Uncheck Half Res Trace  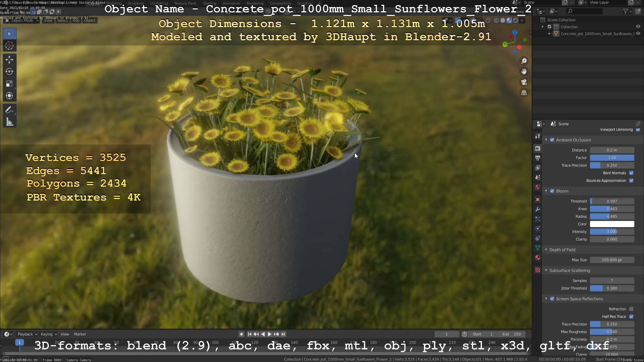(x=631, y=316)
